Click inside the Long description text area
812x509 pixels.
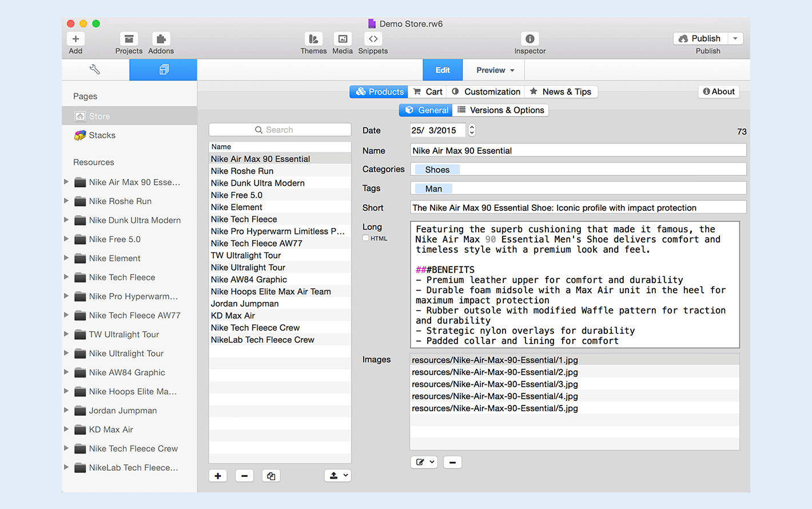tap(575, 284)
